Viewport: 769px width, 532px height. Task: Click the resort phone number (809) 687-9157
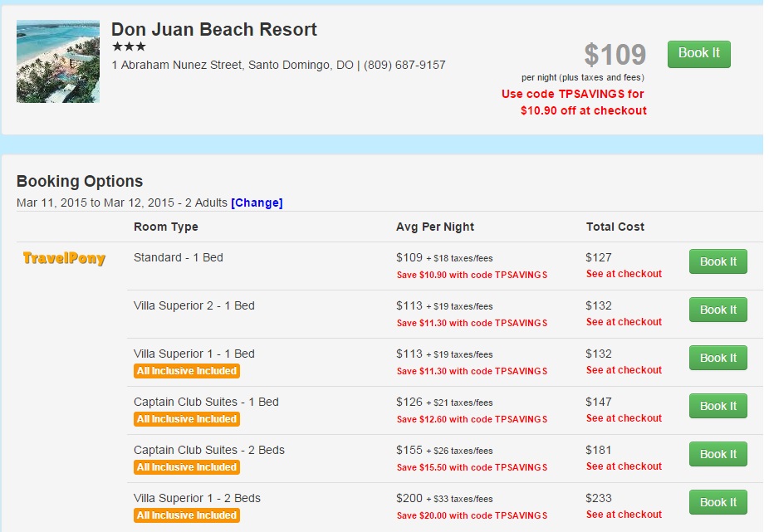tap(404, 65)
